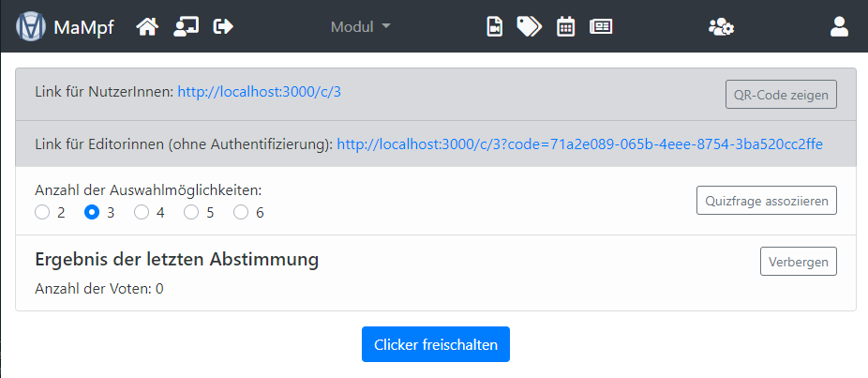
Task: Choose 5 answer options
Action: 191,213
